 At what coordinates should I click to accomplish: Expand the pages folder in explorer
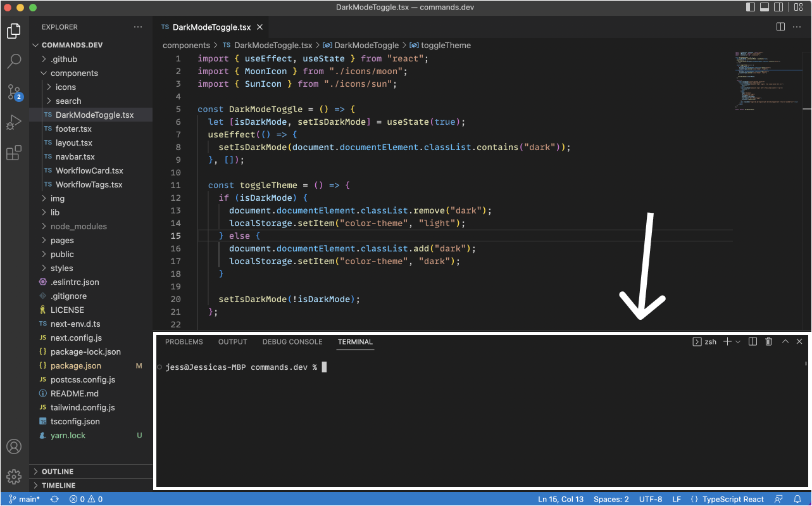click(x=62, y=240)
